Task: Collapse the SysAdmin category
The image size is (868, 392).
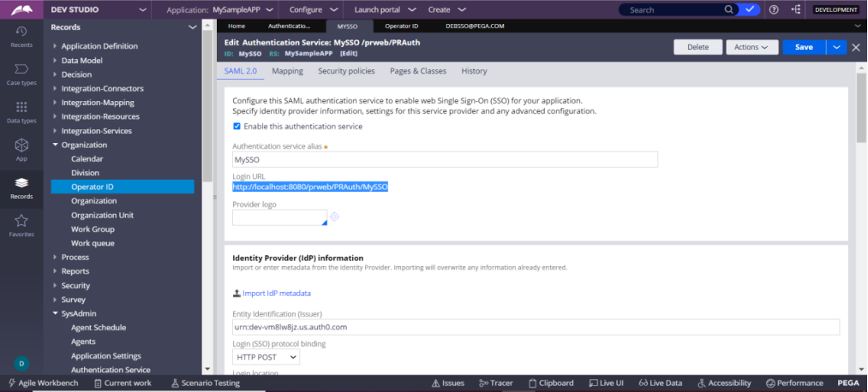Action: 55,313
